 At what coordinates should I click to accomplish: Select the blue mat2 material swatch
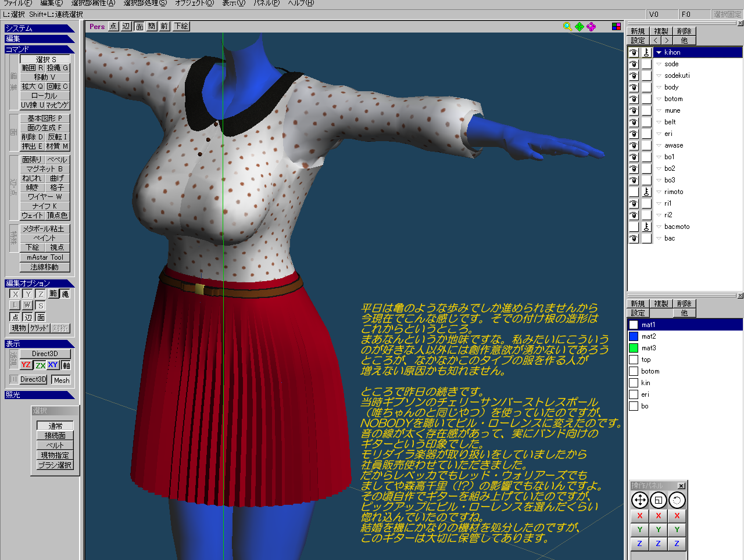[634, 336]
